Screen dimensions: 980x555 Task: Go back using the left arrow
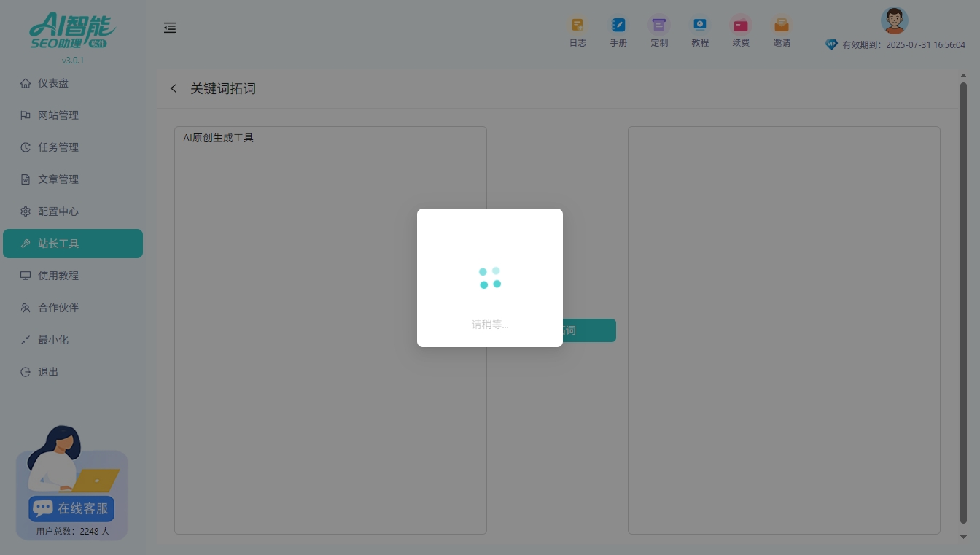[174, 88]
